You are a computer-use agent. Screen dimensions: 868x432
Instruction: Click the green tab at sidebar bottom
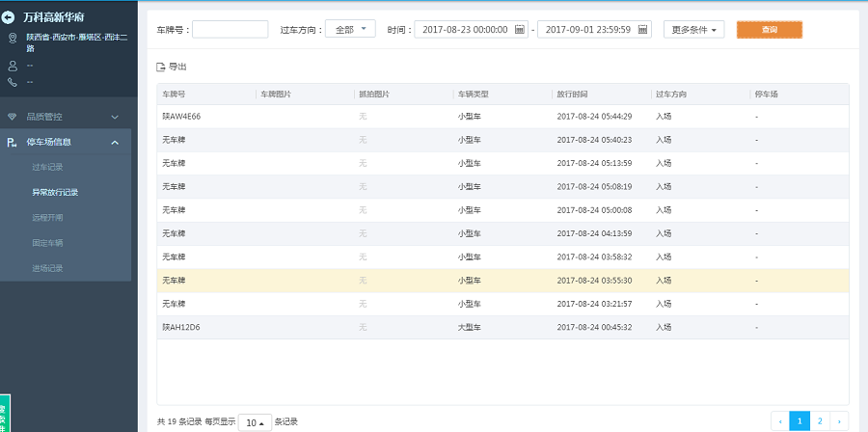tap(5, 414)
